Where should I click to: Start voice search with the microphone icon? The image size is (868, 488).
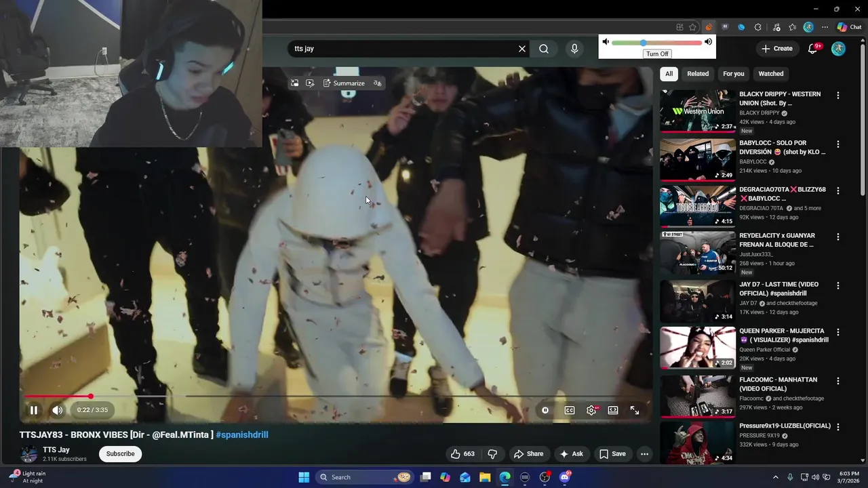[x=574, y=49]
